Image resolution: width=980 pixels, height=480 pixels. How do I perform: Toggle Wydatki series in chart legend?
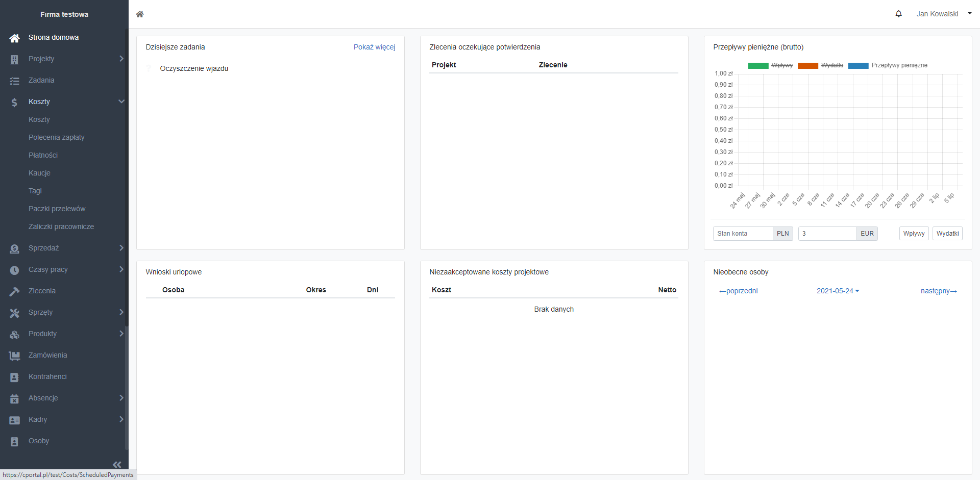point(831,65)
